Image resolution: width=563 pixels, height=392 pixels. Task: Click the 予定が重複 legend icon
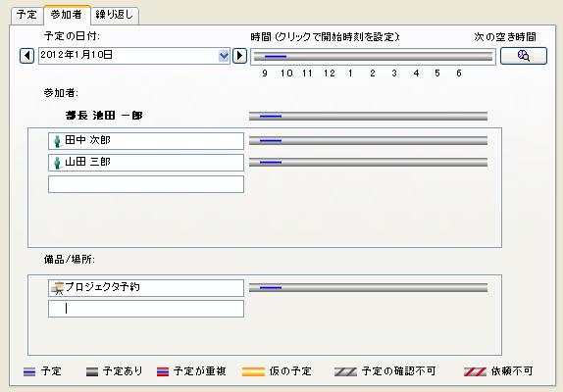163,372
